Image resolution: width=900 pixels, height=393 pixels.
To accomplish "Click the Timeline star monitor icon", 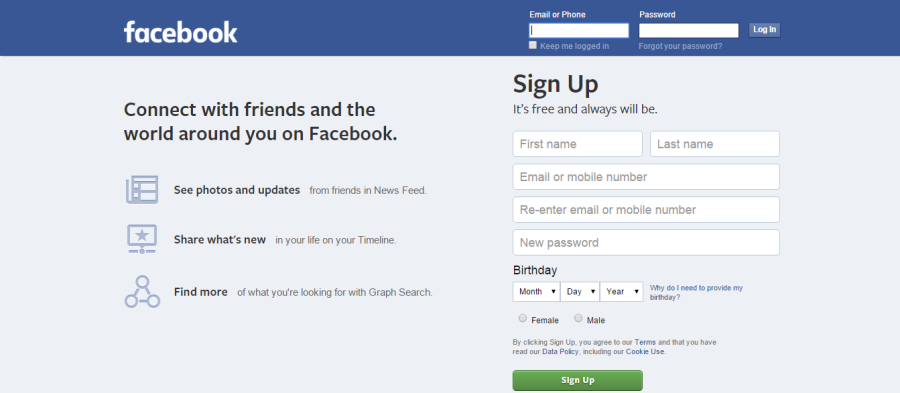I will pyautogui.click(x=142, y=239).
